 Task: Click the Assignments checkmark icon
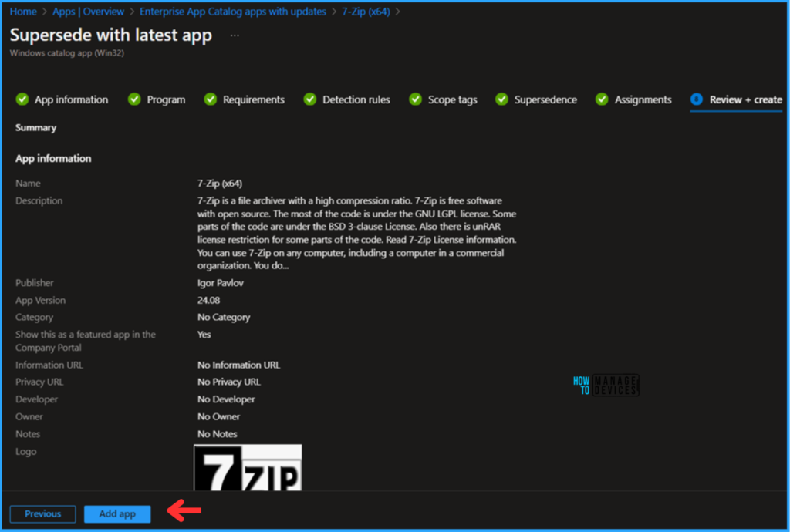tap(602, 99)
